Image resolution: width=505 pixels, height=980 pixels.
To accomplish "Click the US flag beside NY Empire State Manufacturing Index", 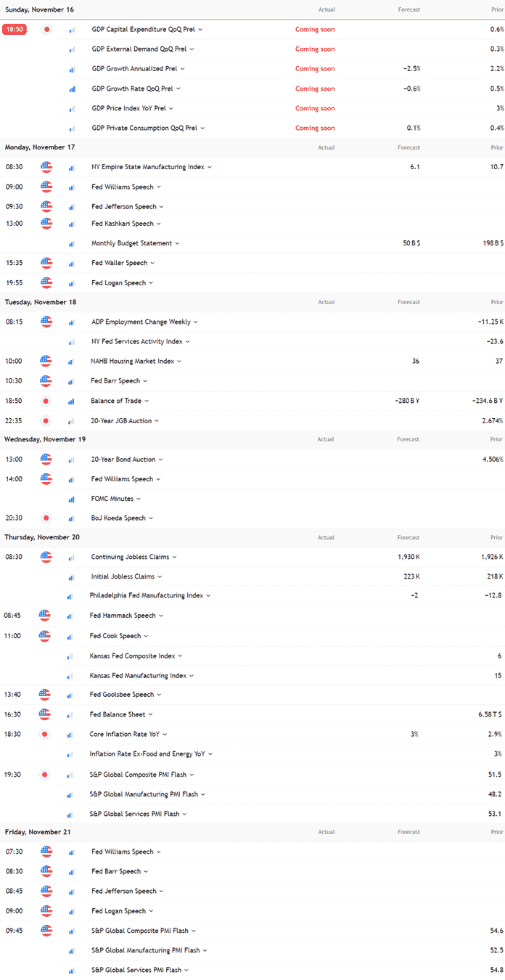I will [x=46, y=167].
